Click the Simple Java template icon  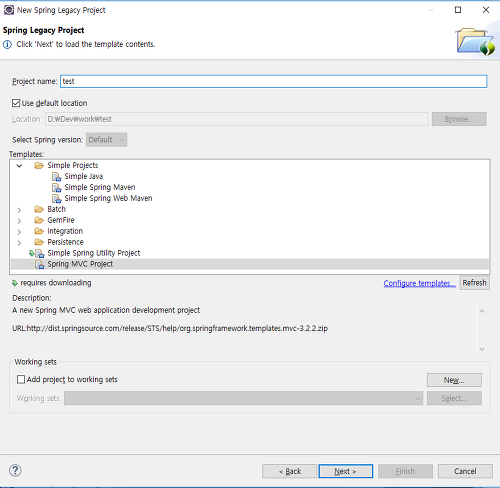57,176
